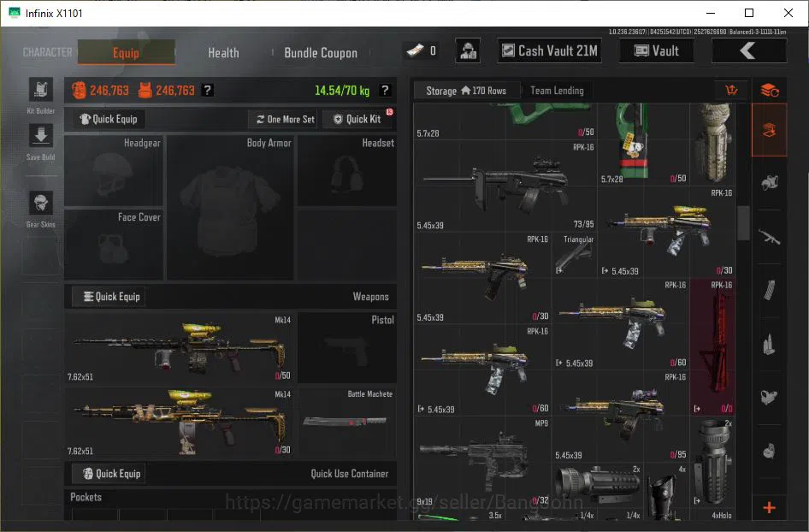Select the rifle weapons category icon
Screen dimensions: 809x532
pyautogui.click(x=770, y=237)
